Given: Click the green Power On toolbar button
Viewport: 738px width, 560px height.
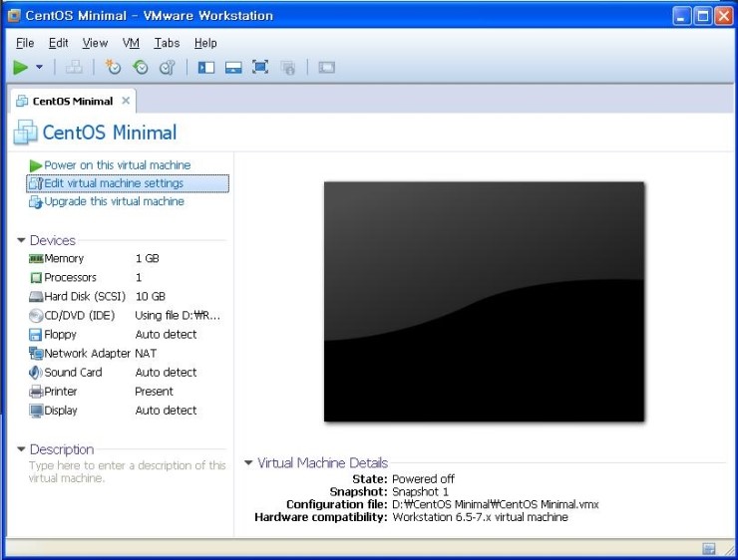Looking at the screenshot, I should point(21,68).
